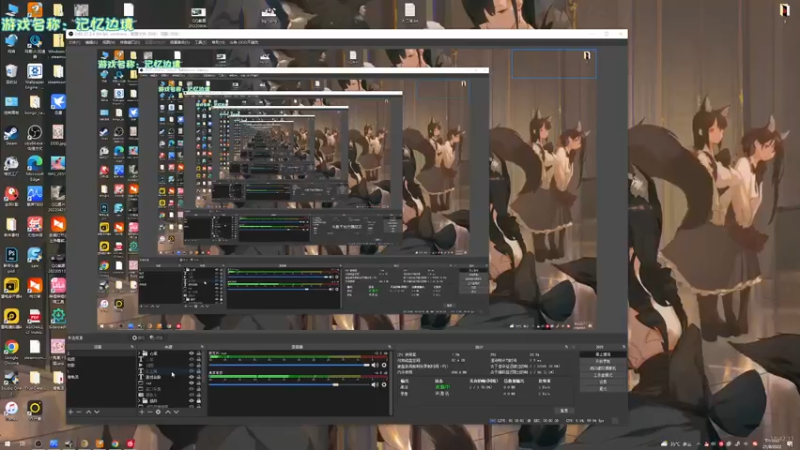Screen dimensions: 800x450
Task: Open settings gear of upper mixer track
Action: click(x=384, y=365)
